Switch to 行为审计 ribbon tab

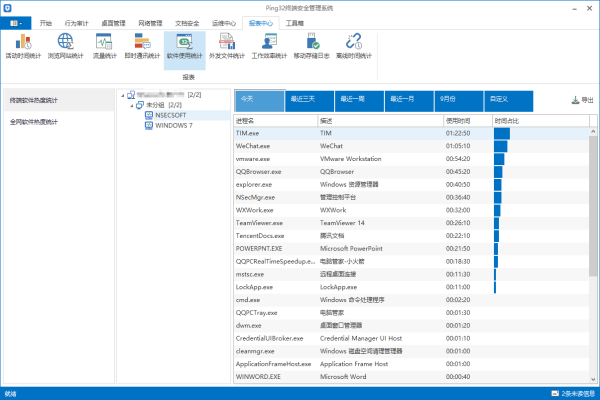77,23
